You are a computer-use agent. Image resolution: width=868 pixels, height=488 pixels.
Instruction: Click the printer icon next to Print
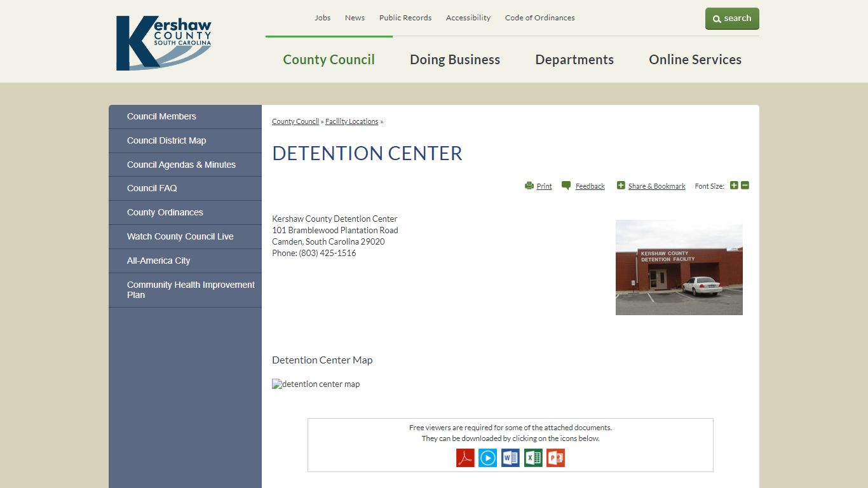point(529,186)
